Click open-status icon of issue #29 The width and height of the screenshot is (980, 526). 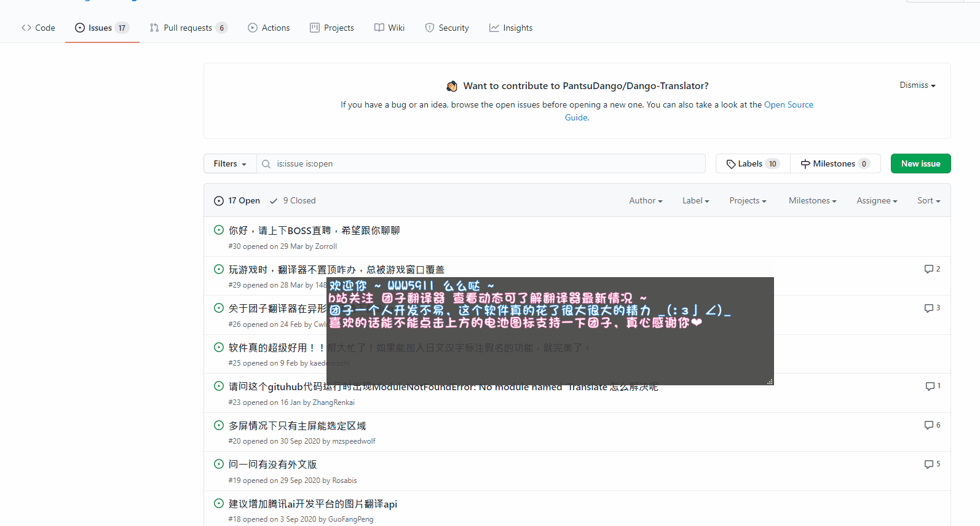(x=219, y=269)
